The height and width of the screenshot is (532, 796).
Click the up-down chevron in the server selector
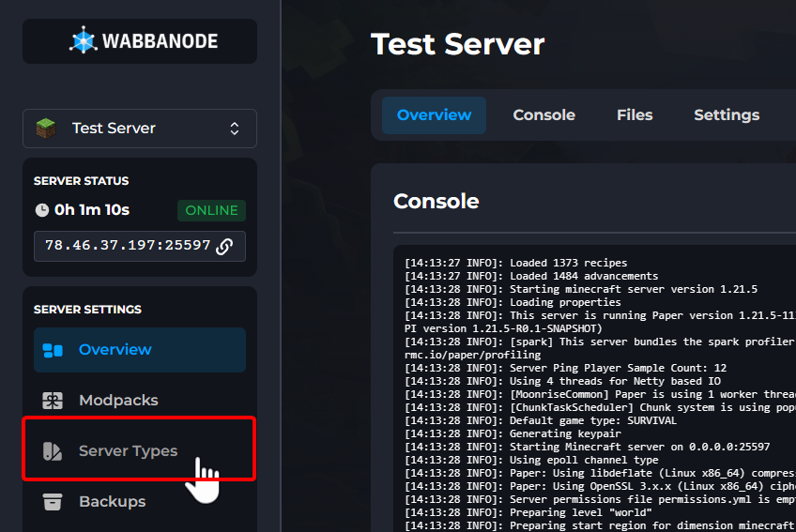click(x=235, y=129)
